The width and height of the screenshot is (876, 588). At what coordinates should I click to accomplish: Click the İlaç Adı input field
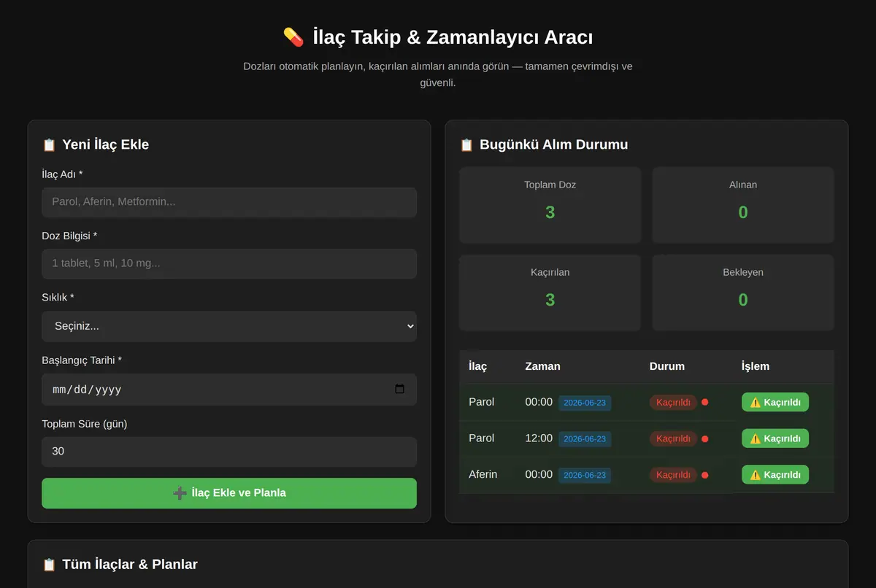(229, 202)
